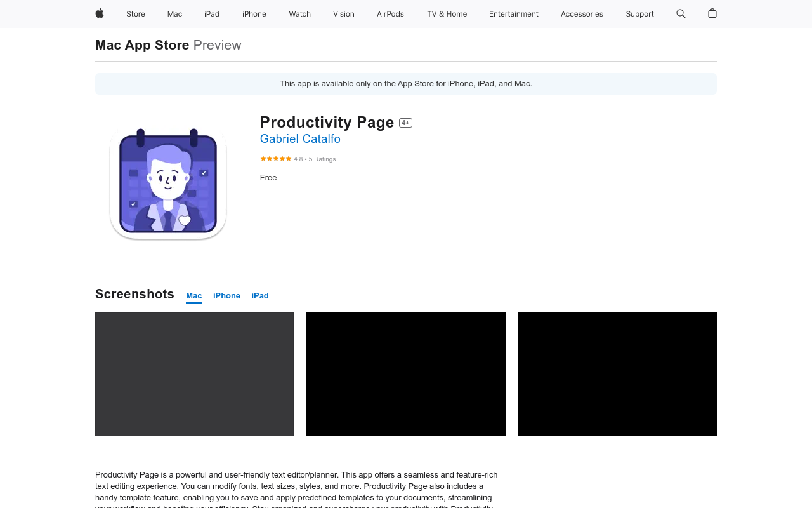Open the middle black screenshot thumbnail
Viewport: 812px width, 508px height.
click(x=406, y=374)
